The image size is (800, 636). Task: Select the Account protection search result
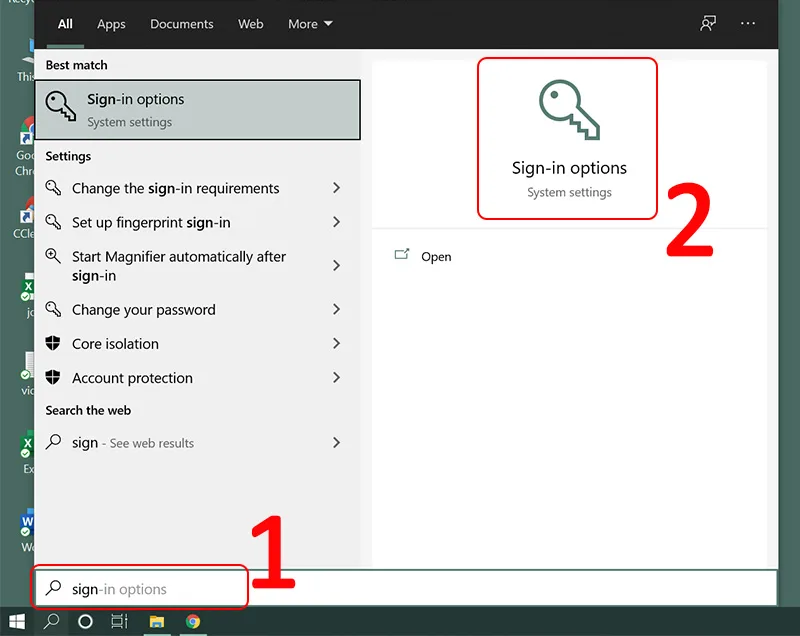[x=132, y=378]
